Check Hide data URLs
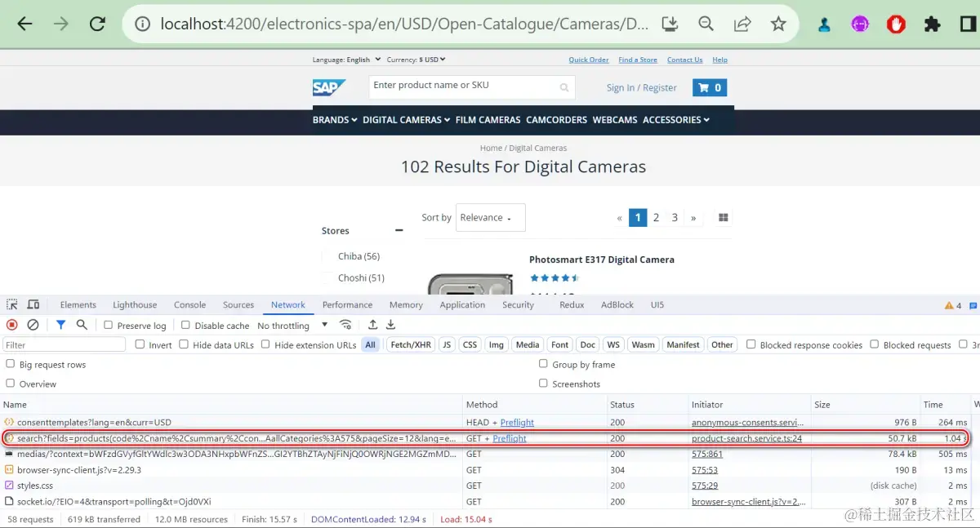The image size is (980, 528). point(185,344)
